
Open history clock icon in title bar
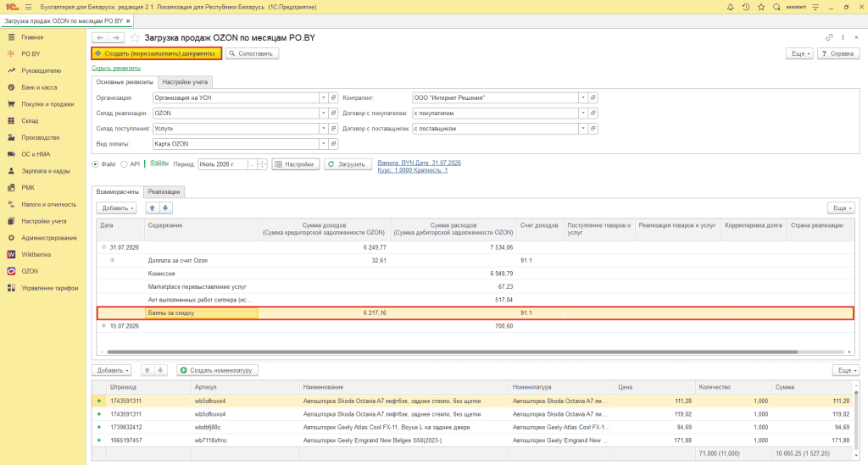[746, 7]
